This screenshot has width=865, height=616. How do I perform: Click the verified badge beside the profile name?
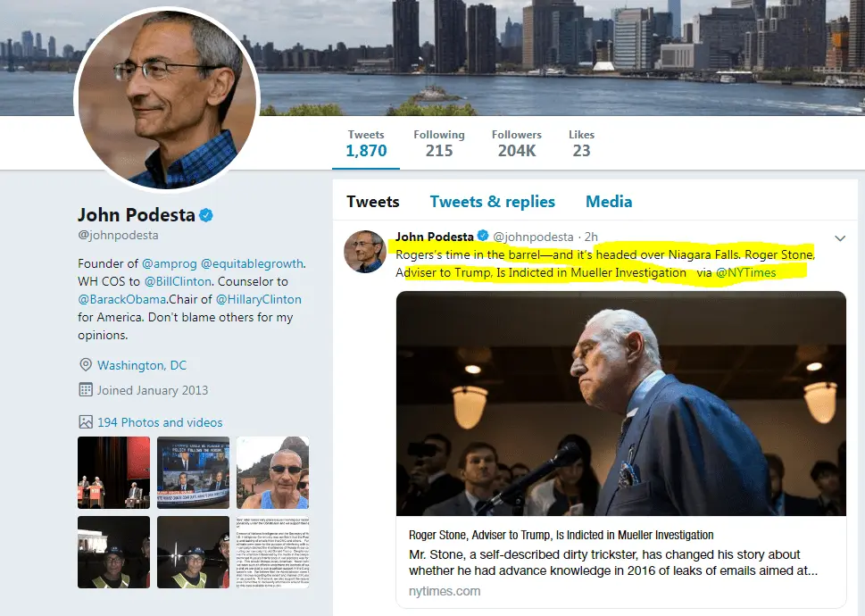point(206,215)
